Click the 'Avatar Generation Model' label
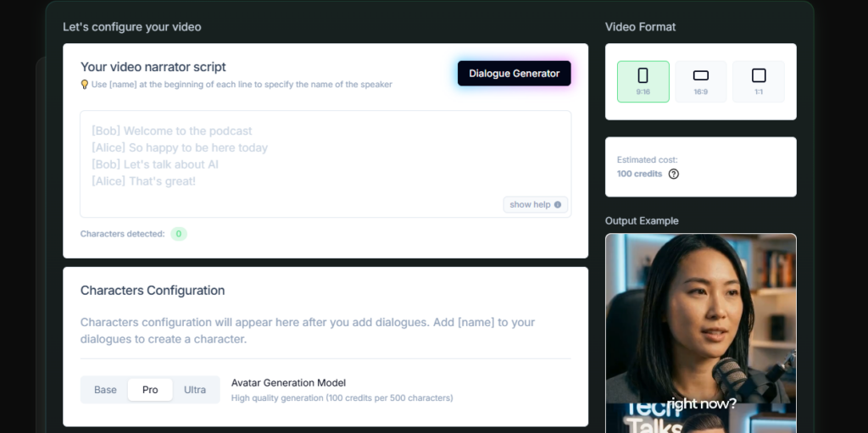The height and width of the screenshot is (433, 868). point(288,383)
